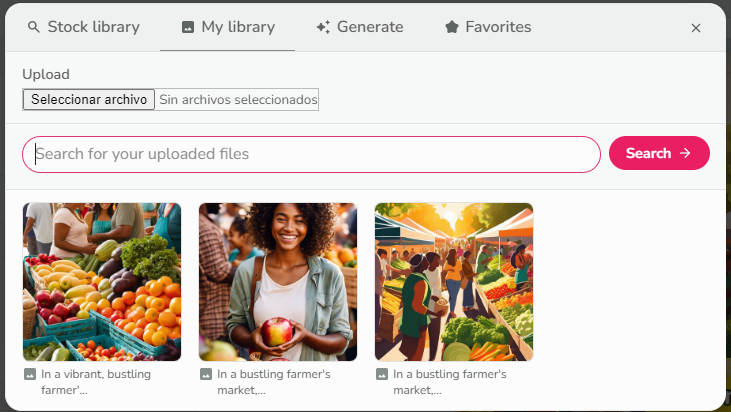Click image icon under the smiling woman picture
This screenshot has height=412, width=731.
[x=205, y=375]
